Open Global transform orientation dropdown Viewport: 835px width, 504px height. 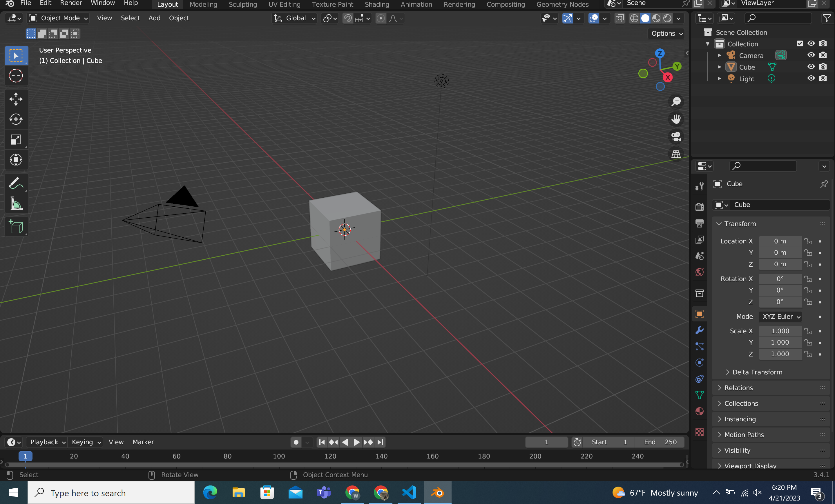coord(294,18)
